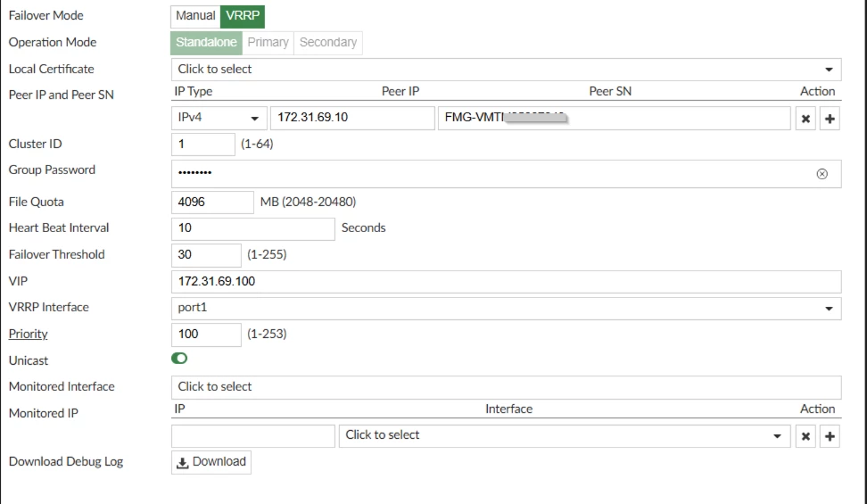
Task: Clear the Group Password field
Action: pyautogui.click(x=822, y=174)
